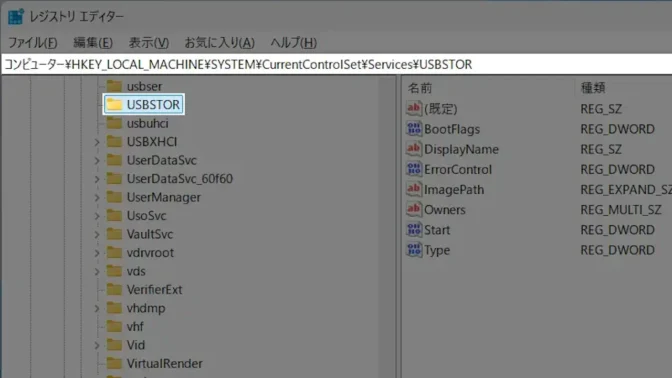The width and height of the screenshot is (672, 378).
Task: Select the vds folder icon
Action: coord(114,271)
